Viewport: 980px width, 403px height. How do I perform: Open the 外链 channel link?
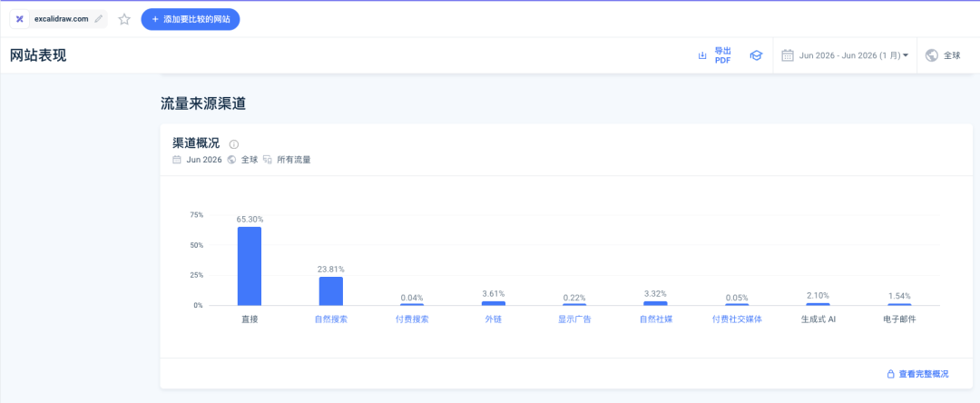[x=493, y=319]
